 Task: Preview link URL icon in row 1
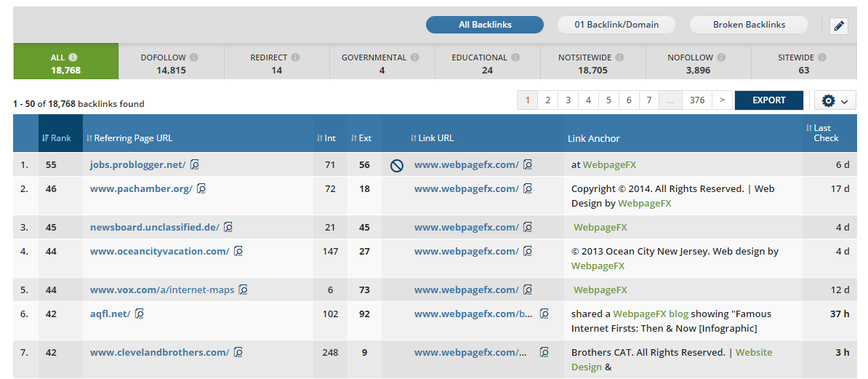(528, 164)
